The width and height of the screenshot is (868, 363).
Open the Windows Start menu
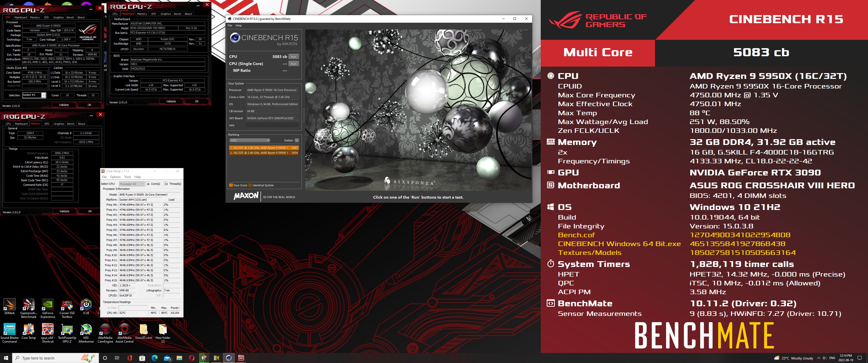[6, 358]
